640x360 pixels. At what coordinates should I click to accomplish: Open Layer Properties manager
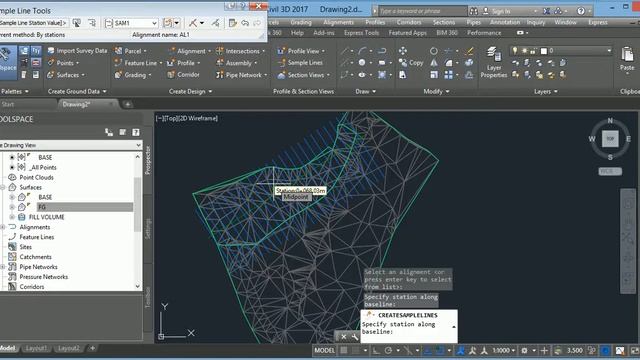point(493,62)
